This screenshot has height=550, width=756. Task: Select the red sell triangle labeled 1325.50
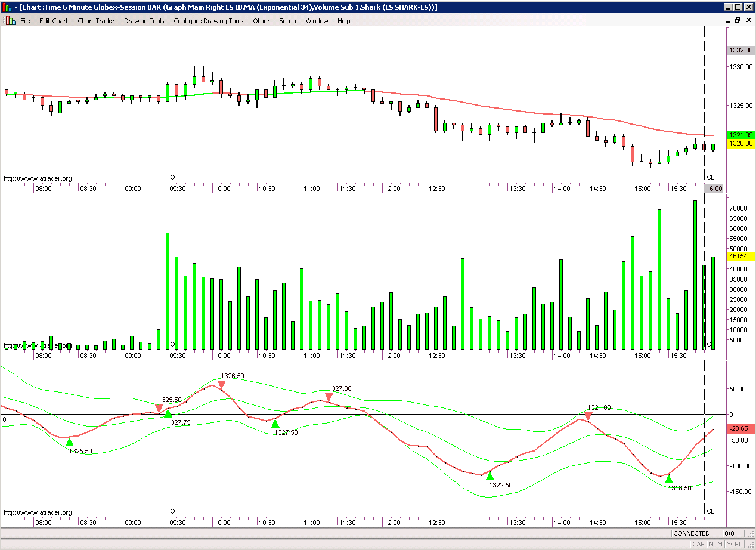pyautogui.click(x=159, y=409)
